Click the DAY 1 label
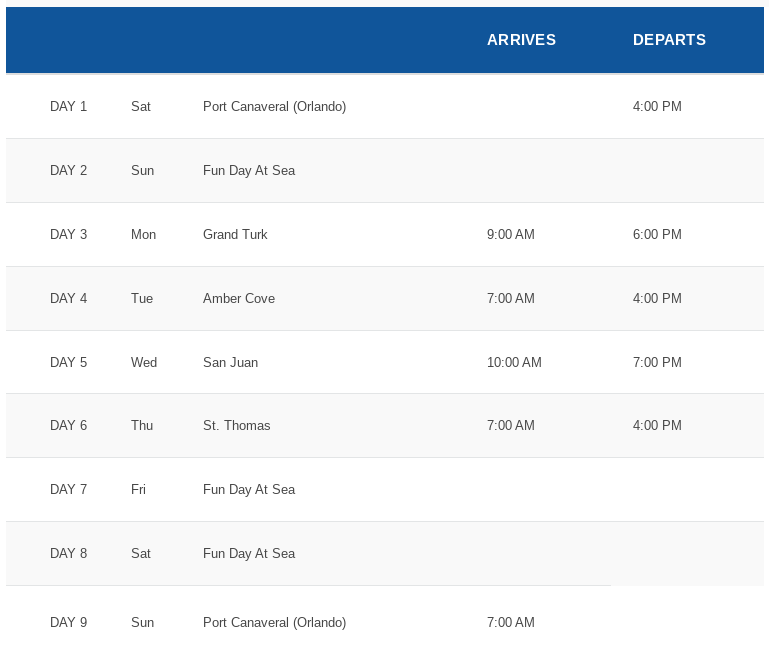Image resolution: width=769 pixels, height=645 pixels. (68, 107)
